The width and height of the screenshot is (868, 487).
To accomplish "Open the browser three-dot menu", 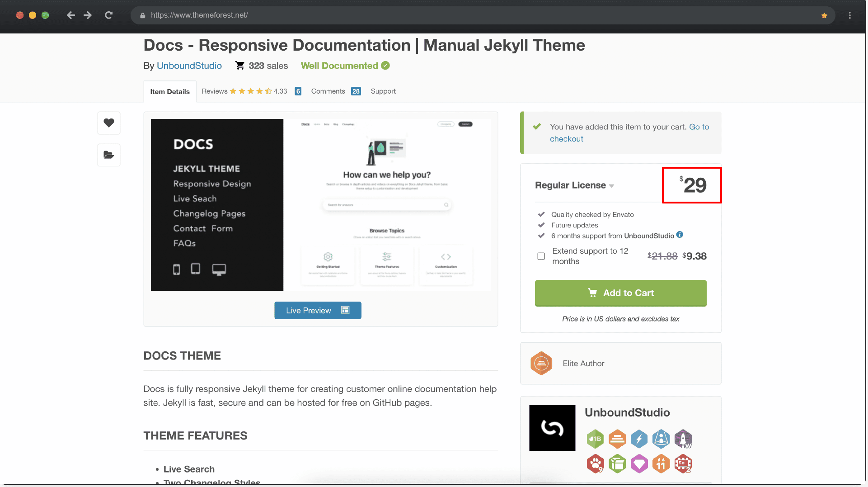I will pyautogui.click(x=850, y=15).
